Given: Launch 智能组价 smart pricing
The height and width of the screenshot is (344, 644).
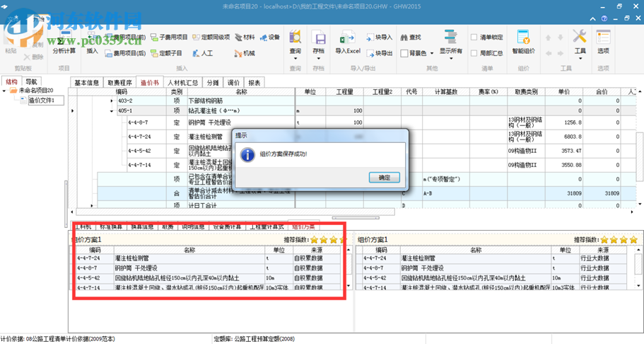Looking at the screenshot, I should tap(523, 42).
